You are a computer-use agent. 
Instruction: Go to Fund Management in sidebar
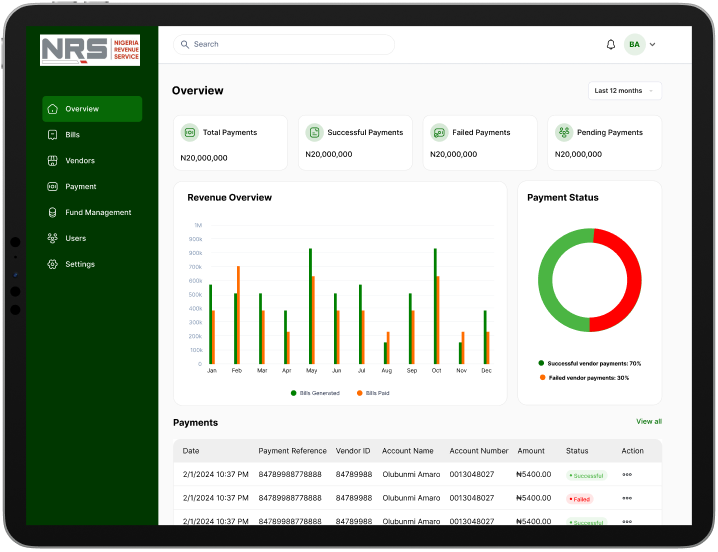[98, 213]
